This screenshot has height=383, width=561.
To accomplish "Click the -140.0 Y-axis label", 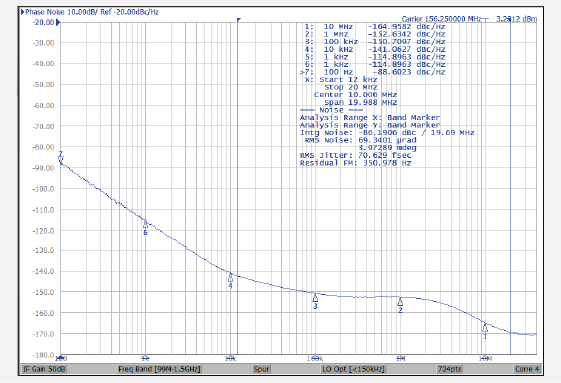I will (43, 271).
